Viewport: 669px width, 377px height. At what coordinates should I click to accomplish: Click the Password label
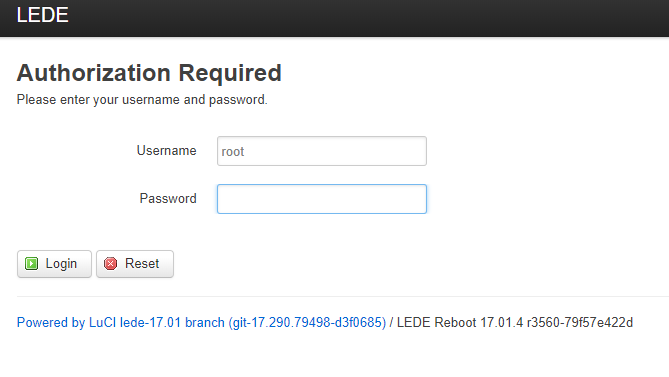click(168, 198)
